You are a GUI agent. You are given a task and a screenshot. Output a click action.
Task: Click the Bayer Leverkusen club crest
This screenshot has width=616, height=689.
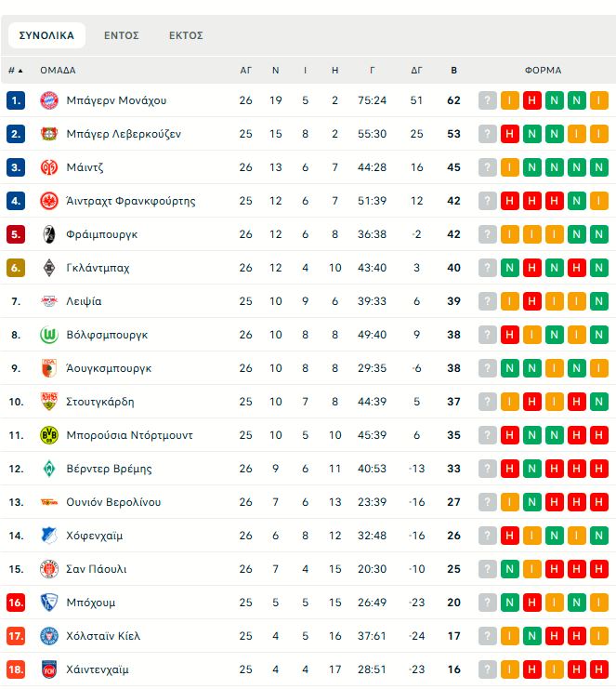click(x=49, y=134)
